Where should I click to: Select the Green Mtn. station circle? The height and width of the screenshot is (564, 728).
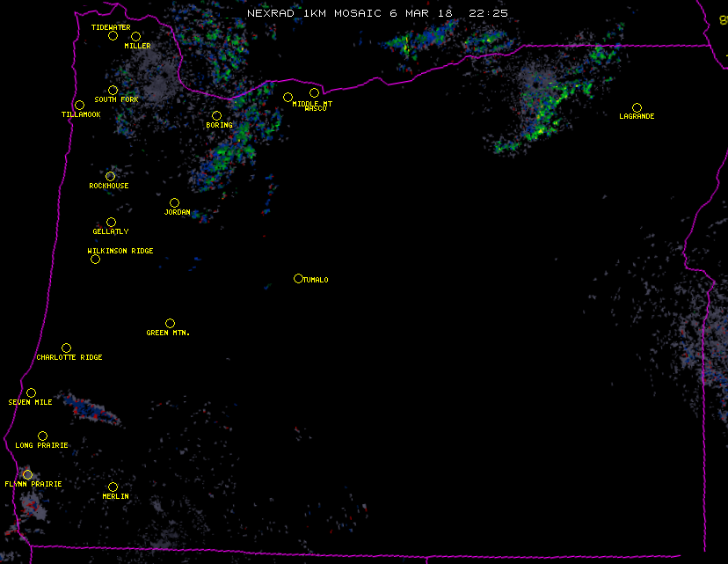(170, 323)
